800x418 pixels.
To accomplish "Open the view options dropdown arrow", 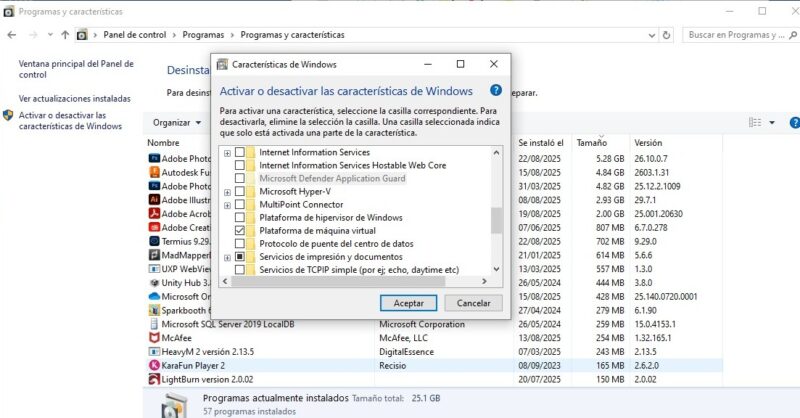I will tap(772, 122).
